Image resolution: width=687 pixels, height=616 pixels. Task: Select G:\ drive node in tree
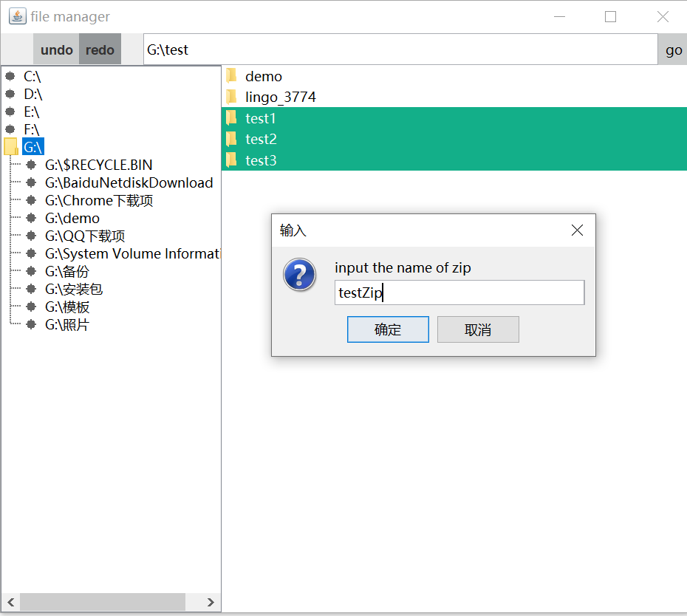tap(33, 147)
